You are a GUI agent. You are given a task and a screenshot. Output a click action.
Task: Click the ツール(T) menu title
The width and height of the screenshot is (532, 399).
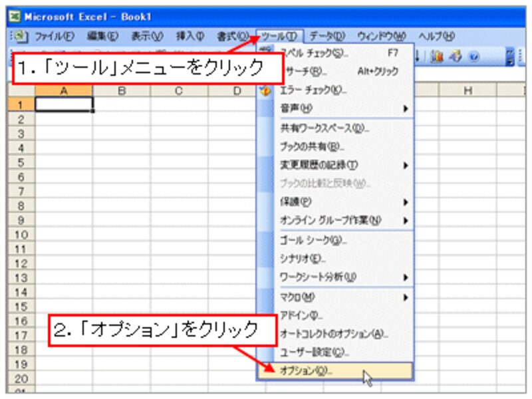[x=279, y=37]
